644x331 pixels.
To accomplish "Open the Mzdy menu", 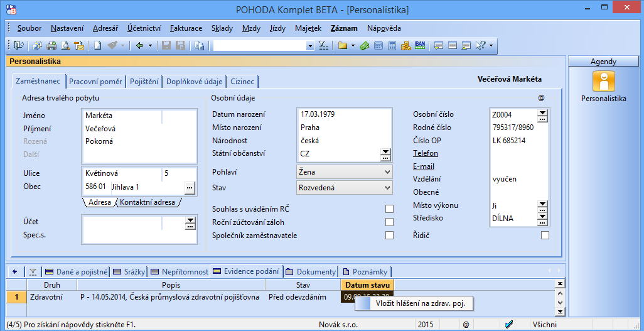I will pos(251,28).
